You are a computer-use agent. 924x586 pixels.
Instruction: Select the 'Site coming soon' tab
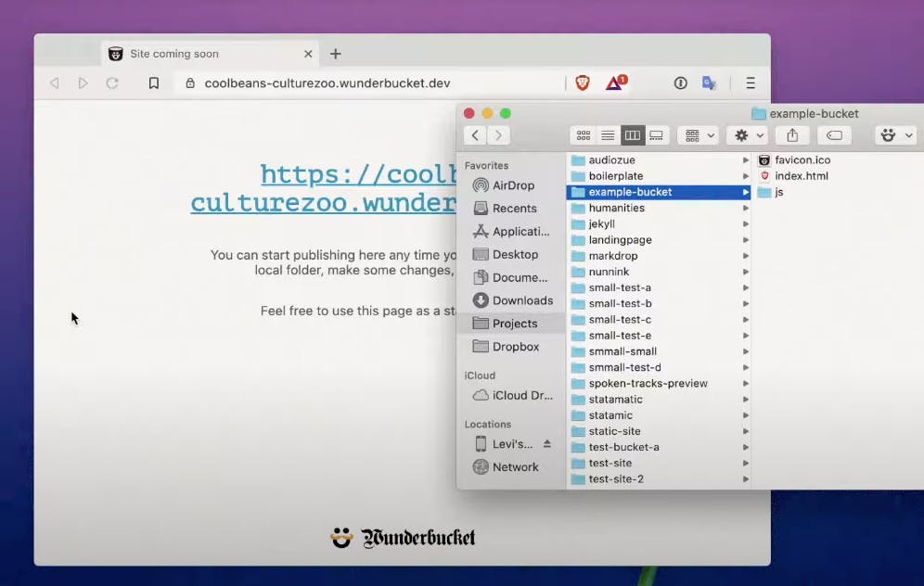coord(211,54)
